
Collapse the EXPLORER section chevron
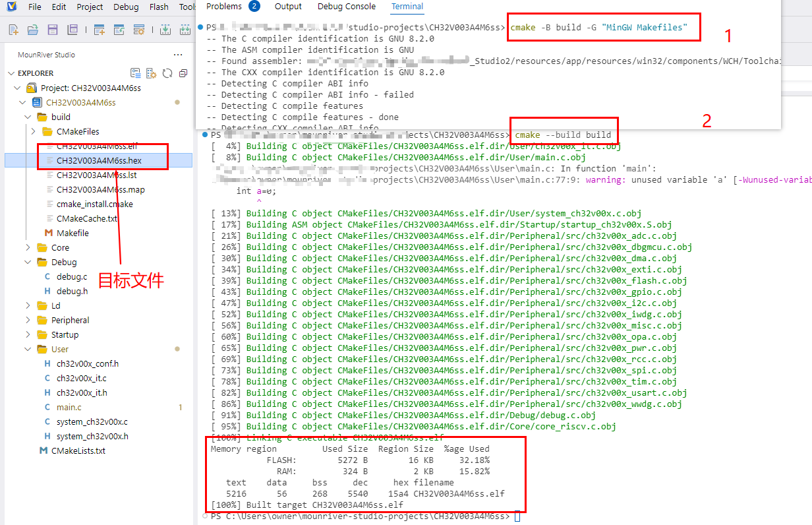[x=11, y=73]
